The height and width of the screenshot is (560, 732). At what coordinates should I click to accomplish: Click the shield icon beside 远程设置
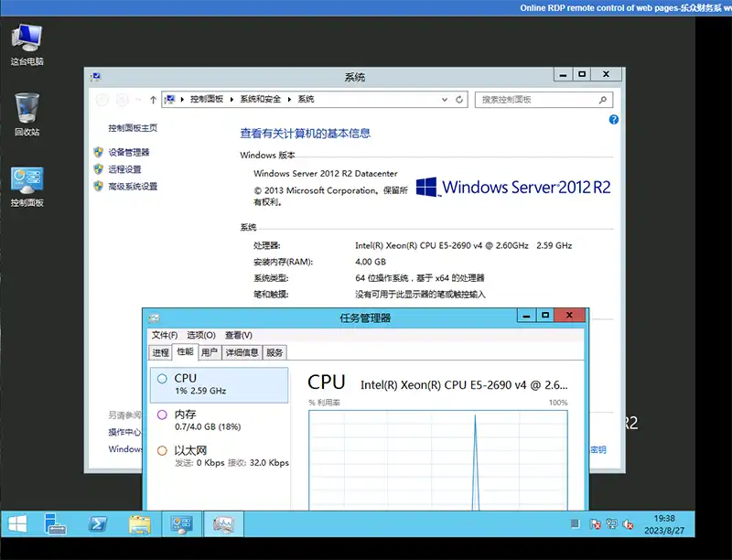(98, 169)
